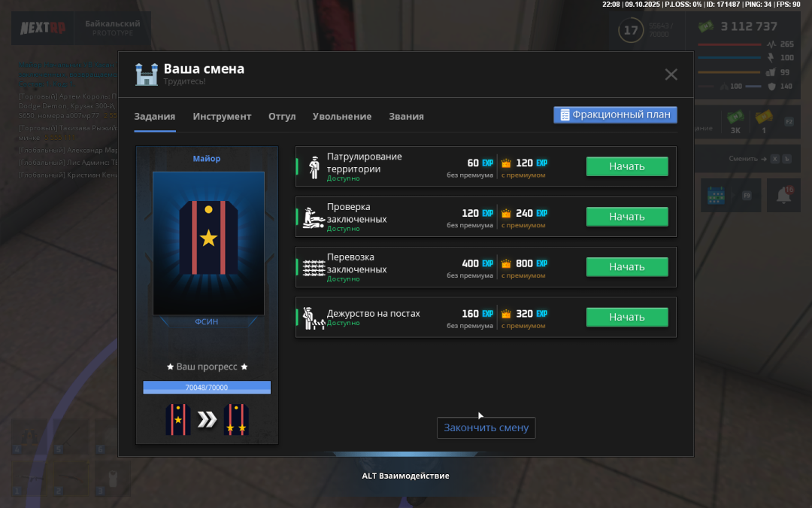Click the calendar icon in the HUD

715,196
